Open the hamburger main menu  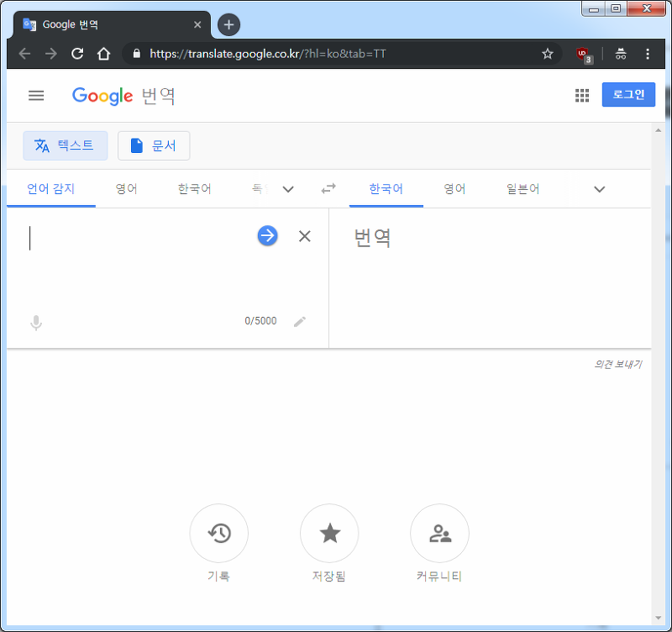coord(36,95)
